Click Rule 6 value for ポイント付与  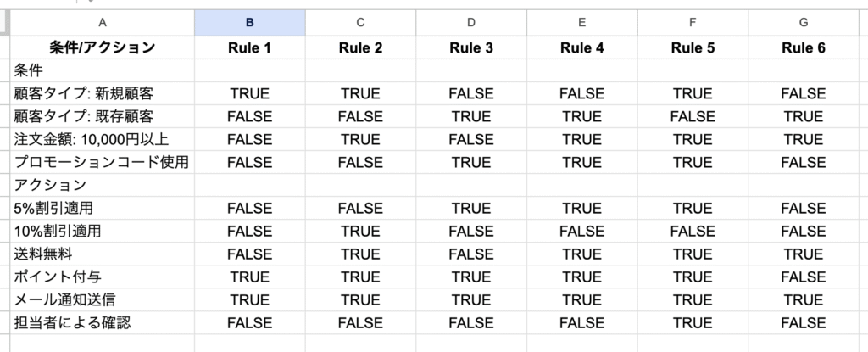tap(803, 277)
